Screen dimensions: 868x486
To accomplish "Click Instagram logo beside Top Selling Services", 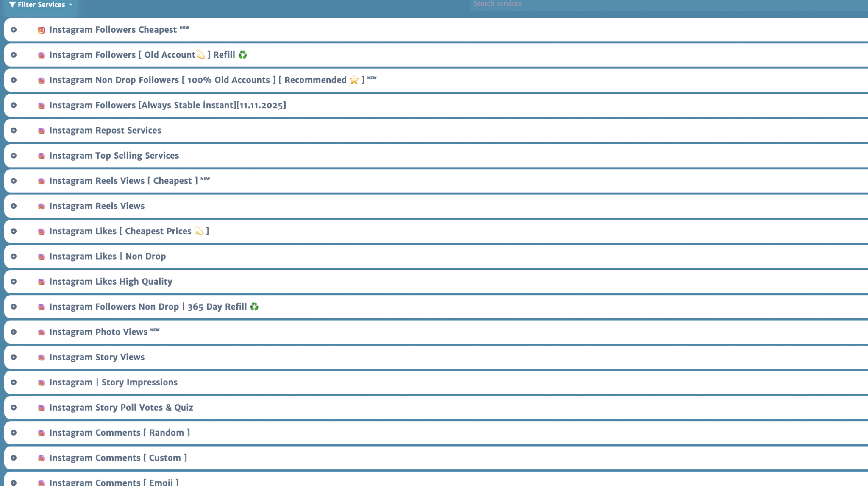I will (41, 156).
